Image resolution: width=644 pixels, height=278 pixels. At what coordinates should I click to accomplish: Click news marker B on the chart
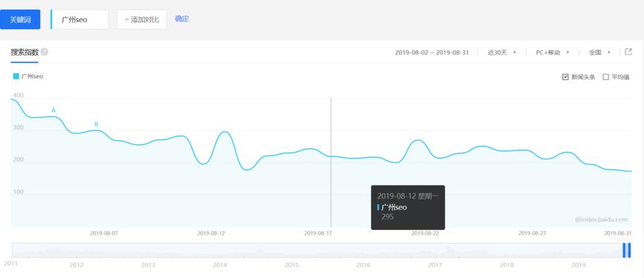pyautogui.click(x=96, y=124)
